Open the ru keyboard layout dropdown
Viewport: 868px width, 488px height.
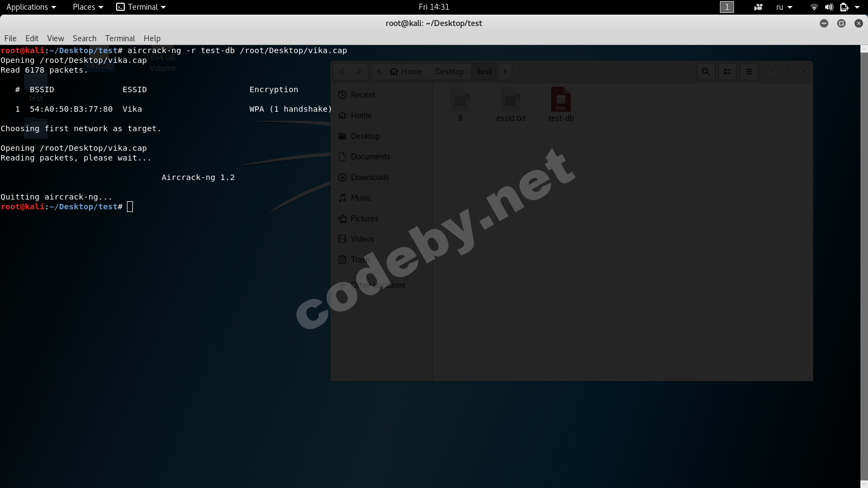coord(784,7)
